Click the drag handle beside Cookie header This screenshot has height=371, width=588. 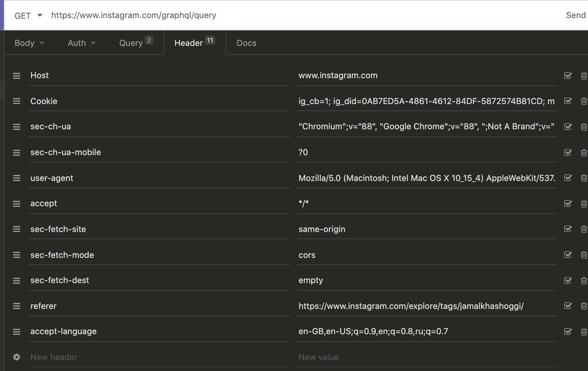16,101
